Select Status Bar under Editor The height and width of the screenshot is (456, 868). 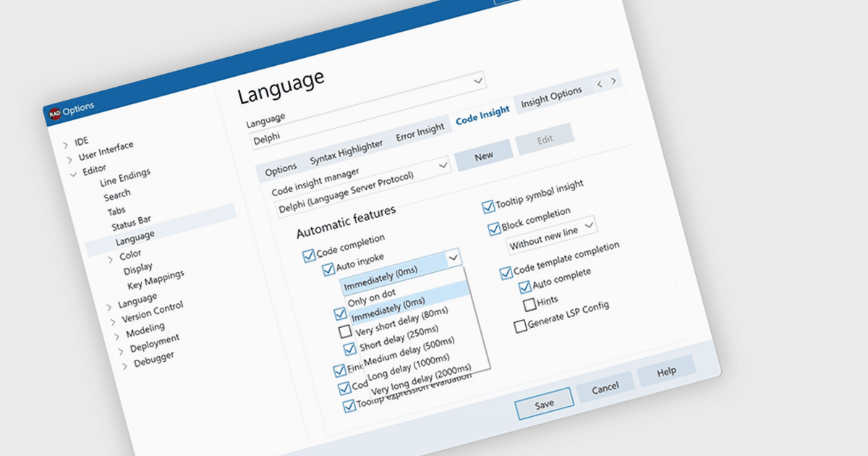[x=131, y=222]
